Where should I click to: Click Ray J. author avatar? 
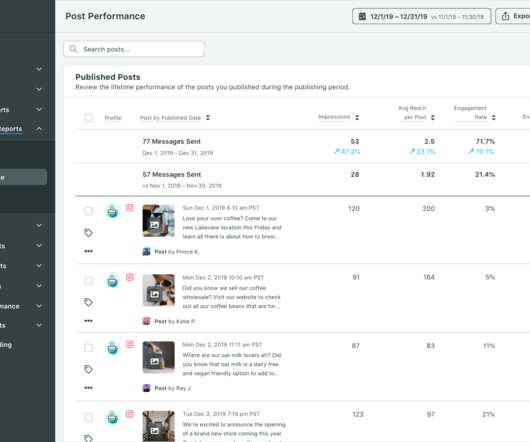tap(146, 388)
